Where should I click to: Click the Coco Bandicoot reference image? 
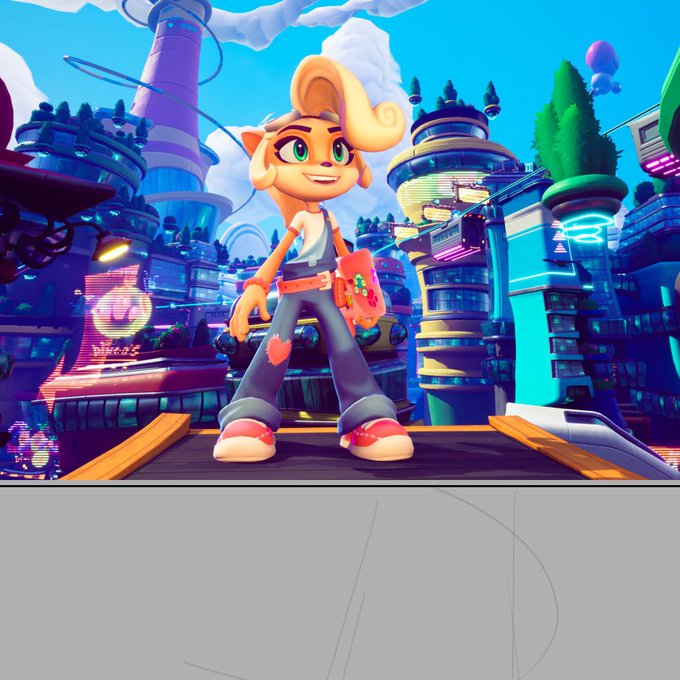pyautogui.click(x=340, y=240)
